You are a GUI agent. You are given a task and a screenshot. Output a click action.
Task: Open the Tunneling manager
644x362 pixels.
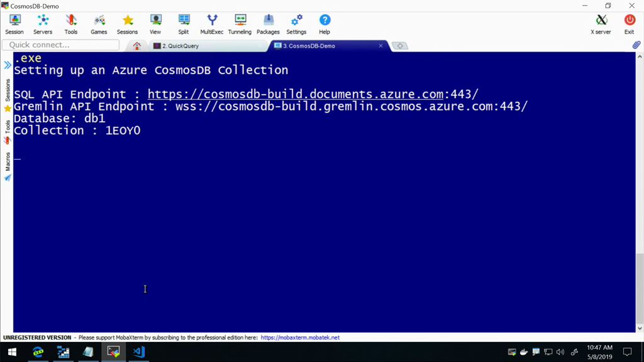point(240,25)
